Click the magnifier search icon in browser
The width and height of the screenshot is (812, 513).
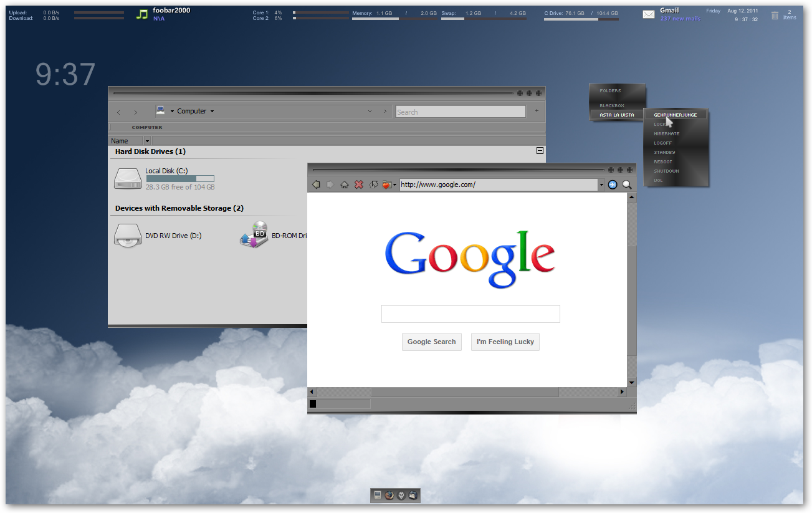pos(627,185)
